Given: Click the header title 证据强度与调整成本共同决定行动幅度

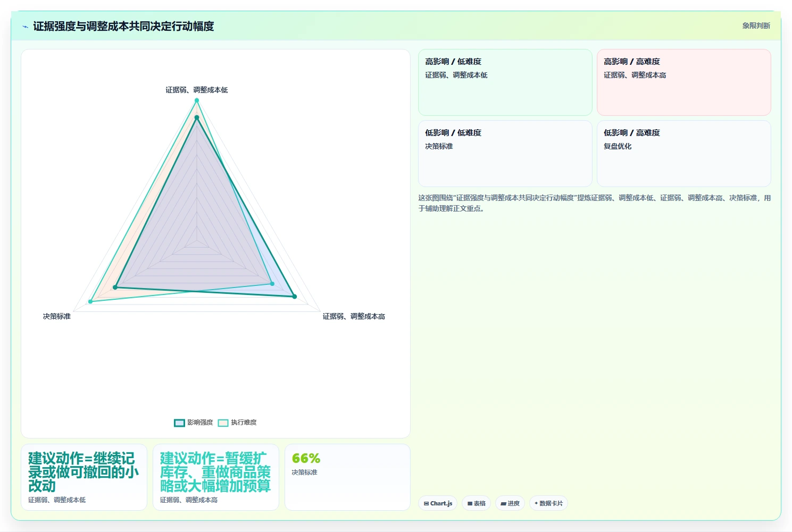Looking at the screenshot, I should 123,26.
